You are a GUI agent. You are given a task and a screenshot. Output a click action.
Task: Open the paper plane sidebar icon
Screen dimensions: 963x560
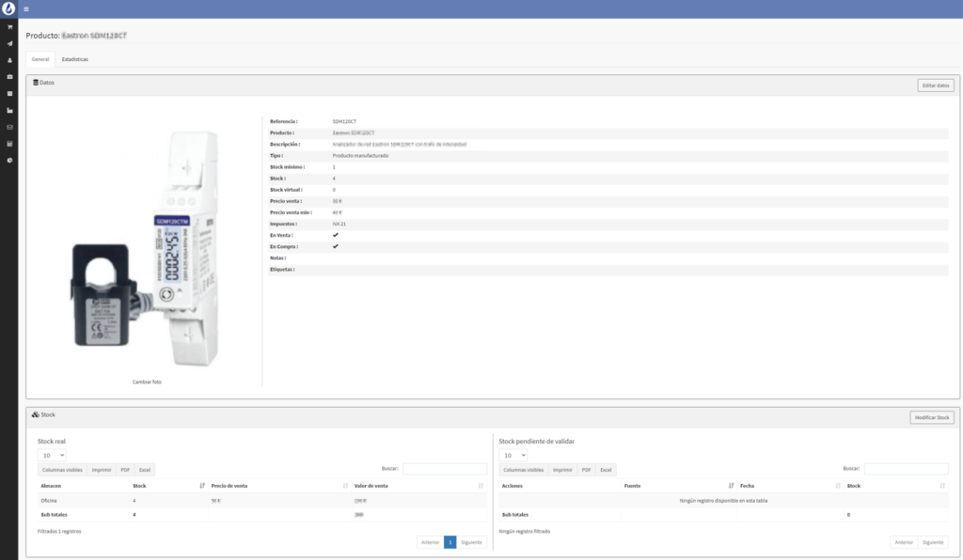point(9,43)
